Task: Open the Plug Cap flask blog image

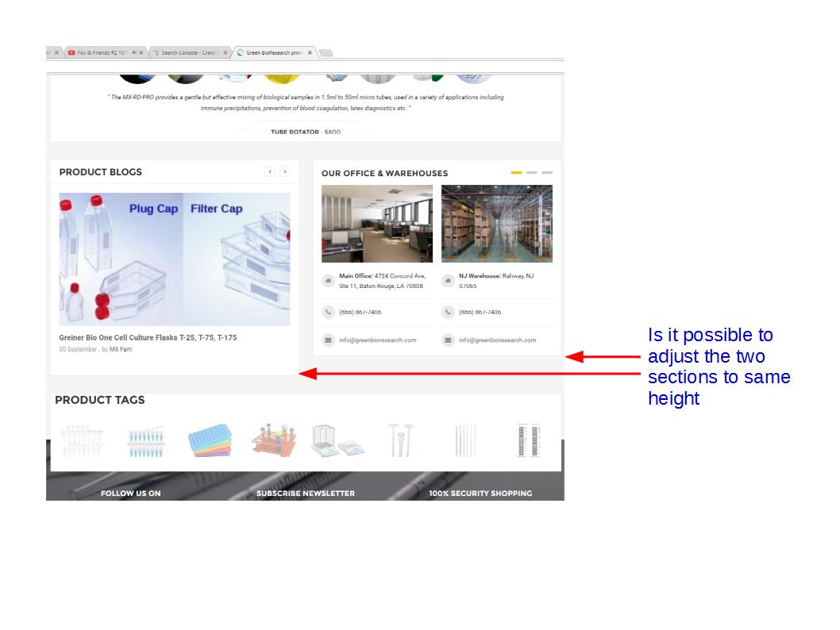Action: 174,259
